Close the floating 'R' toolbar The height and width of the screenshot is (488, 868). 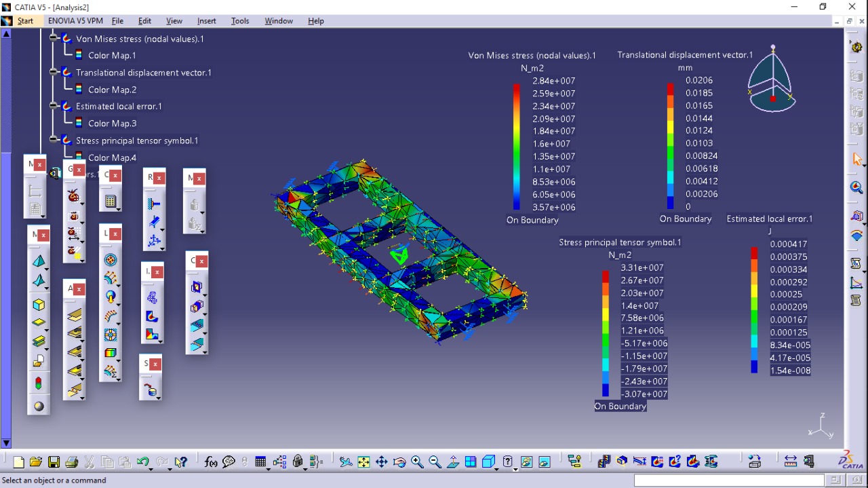coord(159,178)
